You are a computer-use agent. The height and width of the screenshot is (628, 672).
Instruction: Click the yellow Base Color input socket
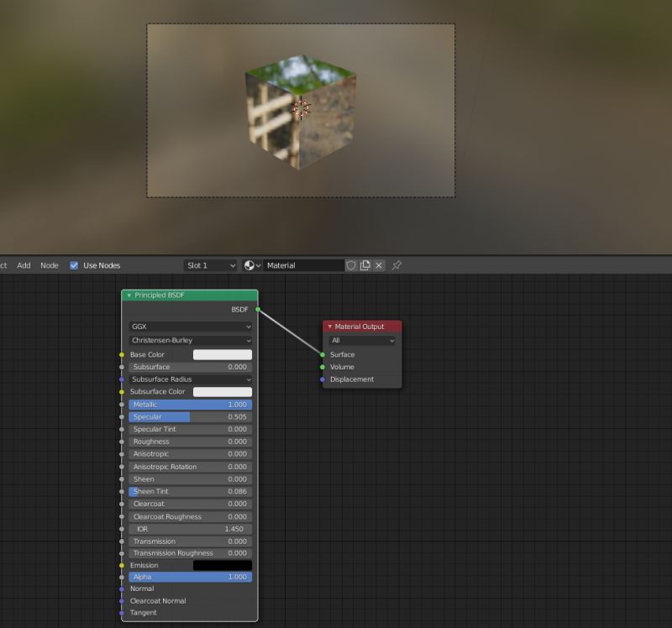(121, 354)
